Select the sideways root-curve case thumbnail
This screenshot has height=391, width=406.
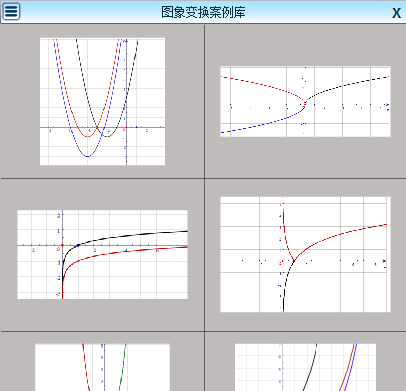pos(305,101)
